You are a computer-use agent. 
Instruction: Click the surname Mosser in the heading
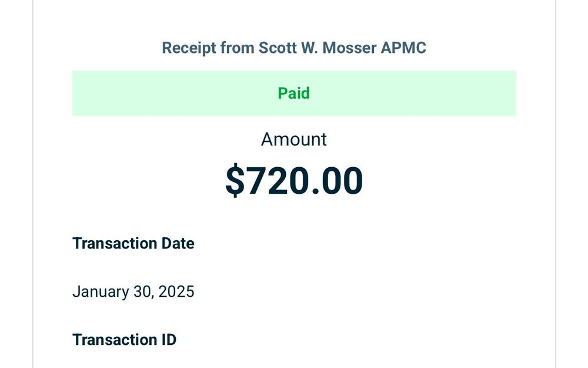pos(349,48)
